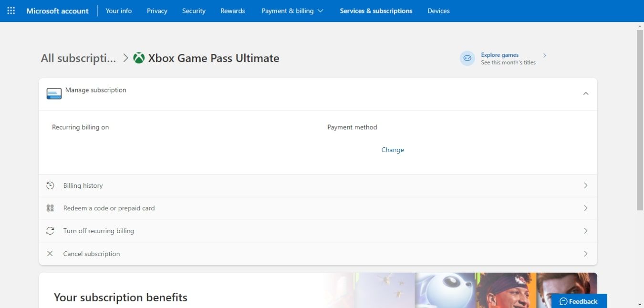Click the Change payment method link
The width and height of the screenshot is (644, 308).
coord(393,150)
